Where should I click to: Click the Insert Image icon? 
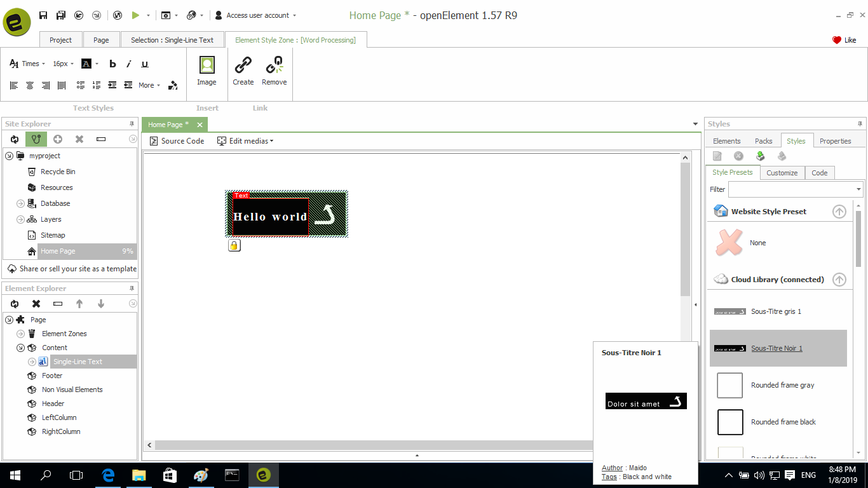(207, 65)
